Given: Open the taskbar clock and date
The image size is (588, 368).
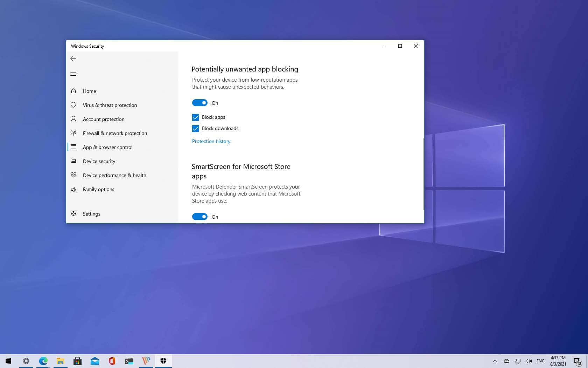Looking at the screenshot, I should pos(558,361).
